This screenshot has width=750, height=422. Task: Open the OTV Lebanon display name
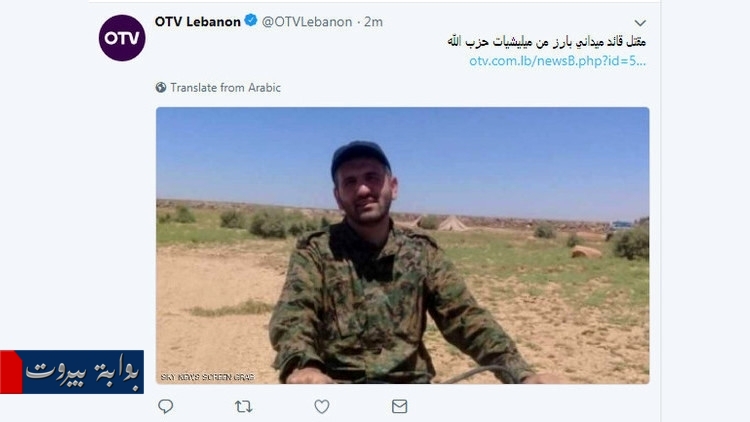pos(198,22)
